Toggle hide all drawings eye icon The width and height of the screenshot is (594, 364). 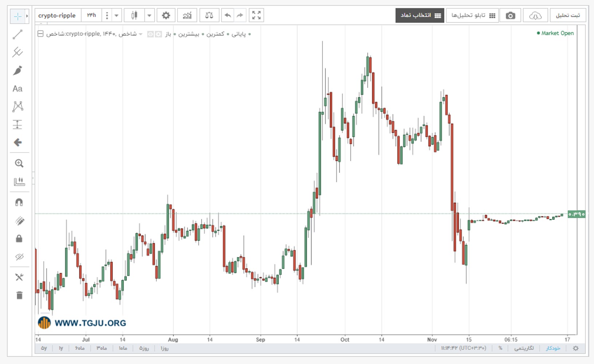(x=19, y=257)
